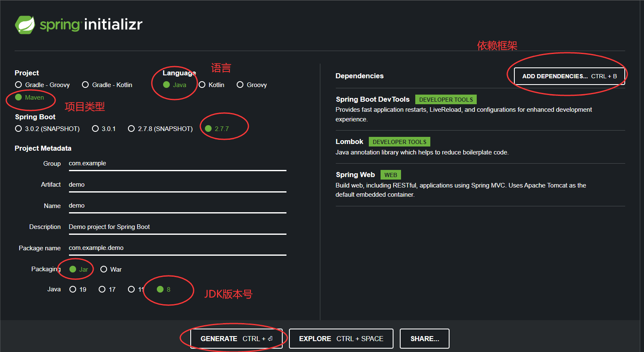This screenshot has width=644, height=352.
Task: Choose Spring Boot 3.0.2 (SNAPSHOT)
Action: point(47,129)
